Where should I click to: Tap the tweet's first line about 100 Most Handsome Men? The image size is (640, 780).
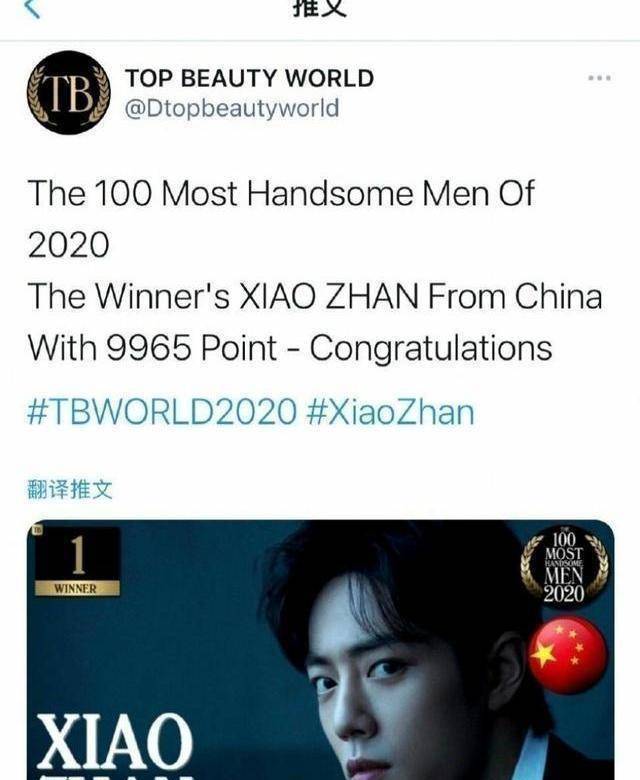(x=280, y=193)
